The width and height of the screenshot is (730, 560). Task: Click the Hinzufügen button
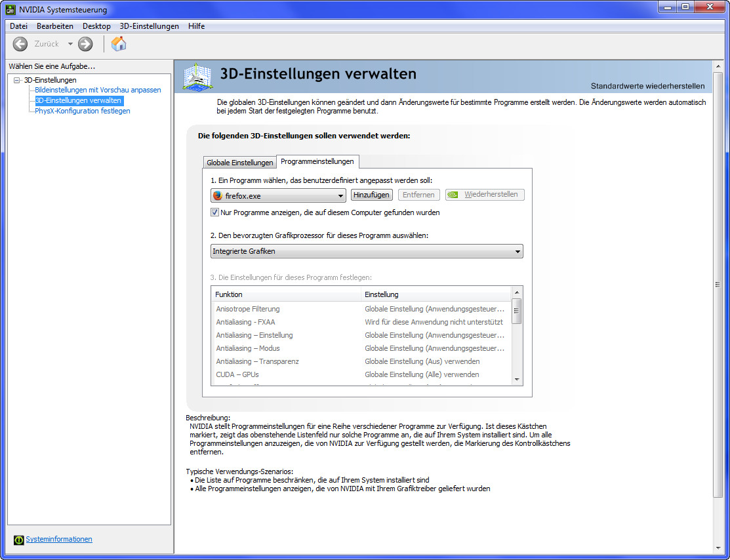[x=371, y=195]
